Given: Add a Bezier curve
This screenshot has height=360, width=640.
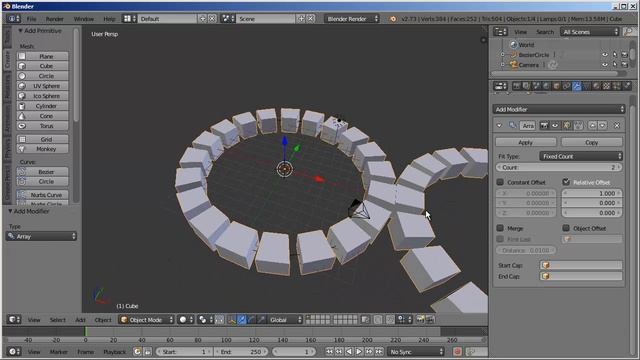Looking at the screenshot, I should pos(42,172).
